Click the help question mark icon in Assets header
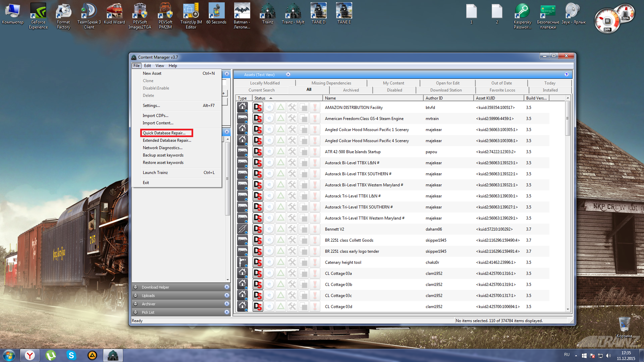 (x=567, y=74)
